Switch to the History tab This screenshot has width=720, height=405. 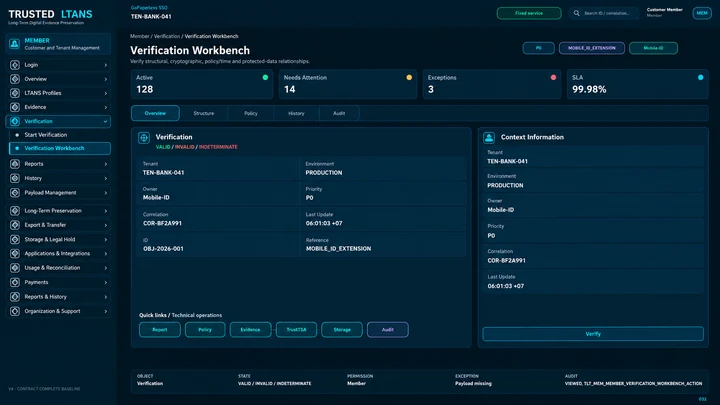(x=296, y=113)
